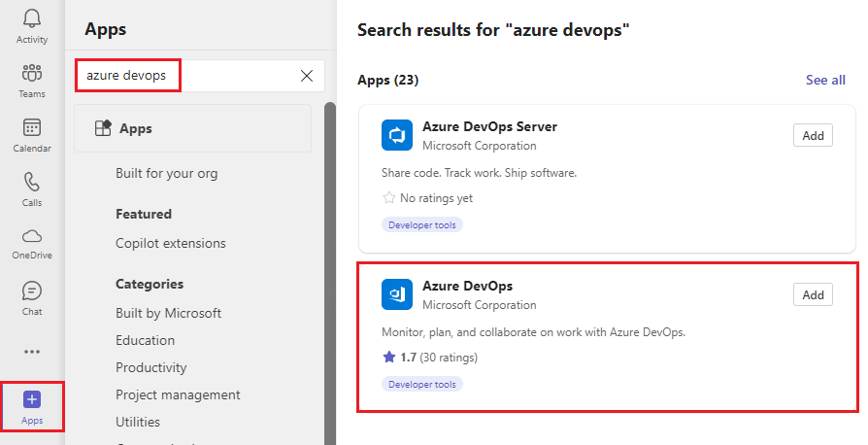Click the Featured heading
The image size is (868, 445).
click(x=144, y=214)
